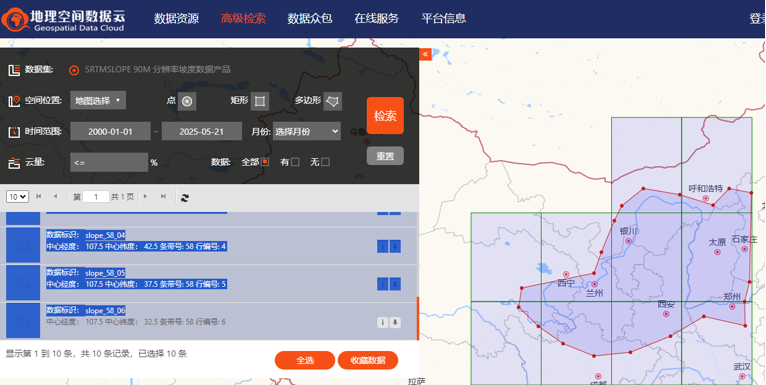Click the 云量 cloud cover icon
766x385 pixels.
pos(14,163)
